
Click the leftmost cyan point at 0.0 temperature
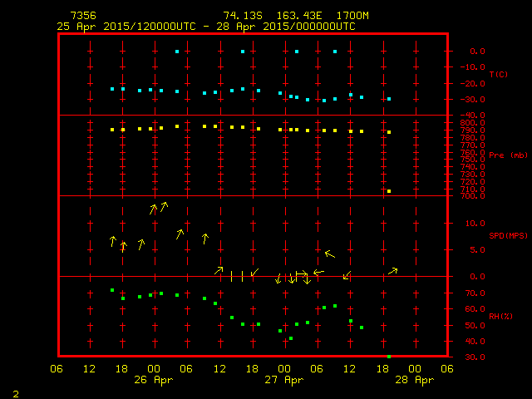pos(177,52)
